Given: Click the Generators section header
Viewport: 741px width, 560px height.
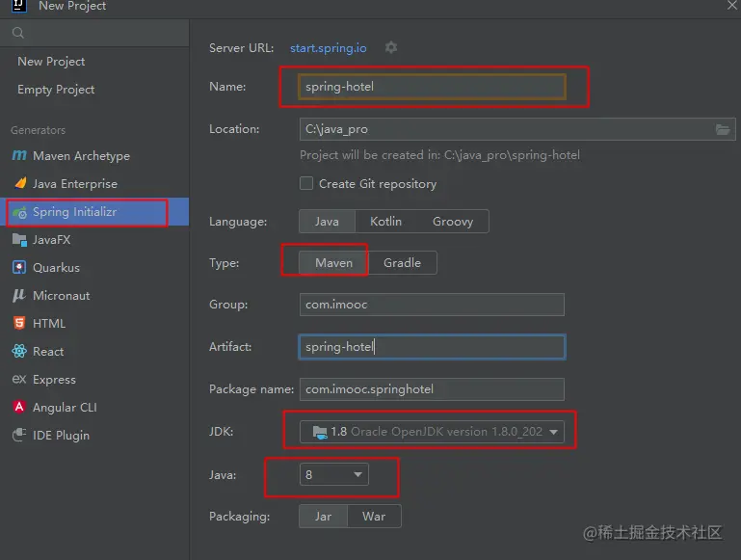Looking at the screenshot, I should tap(38, 130).
